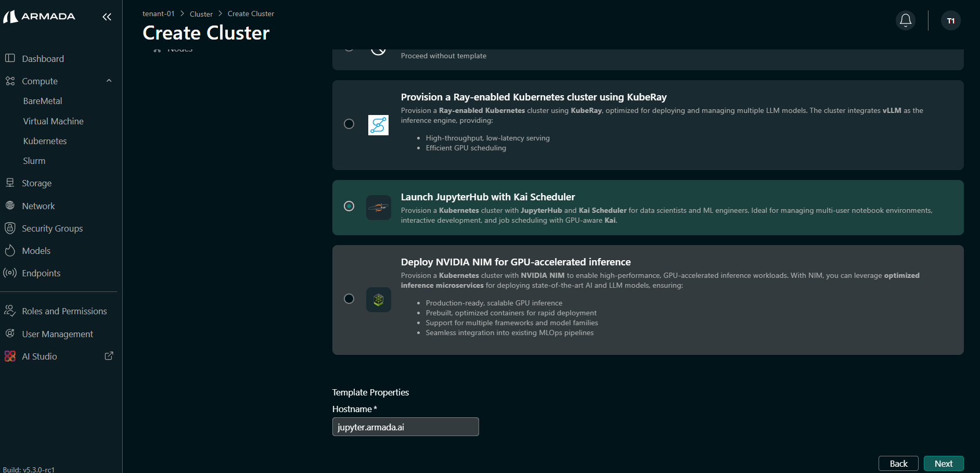Click the Hostname input field
This screenshot has height=473, width=980.
pos(405,427)
